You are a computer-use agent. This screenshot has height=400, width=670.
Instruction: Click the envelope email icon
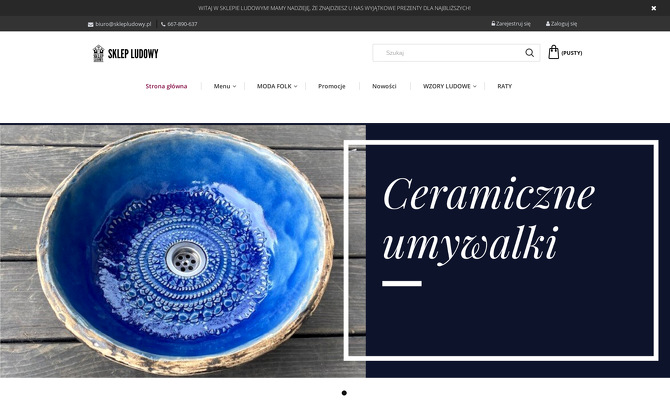coord(91,24)
